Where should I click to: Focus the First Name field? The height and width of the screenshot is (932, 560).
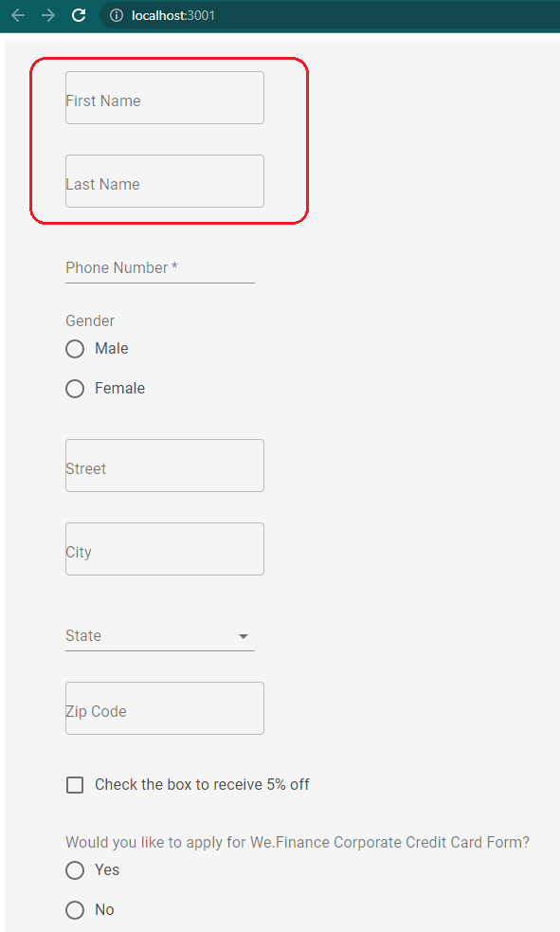[x=165, y=98]
